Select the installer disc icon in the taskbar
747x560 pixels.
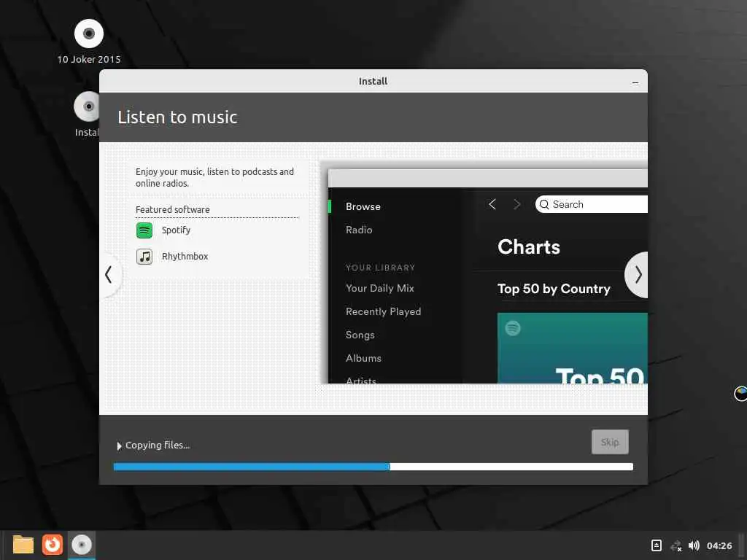click(82, 545)
